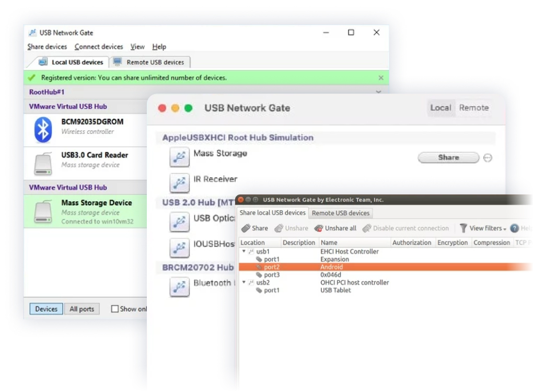Open Connect devices menu
The width and height of the screenshot is (533, 392).
(x=99, y=47)
